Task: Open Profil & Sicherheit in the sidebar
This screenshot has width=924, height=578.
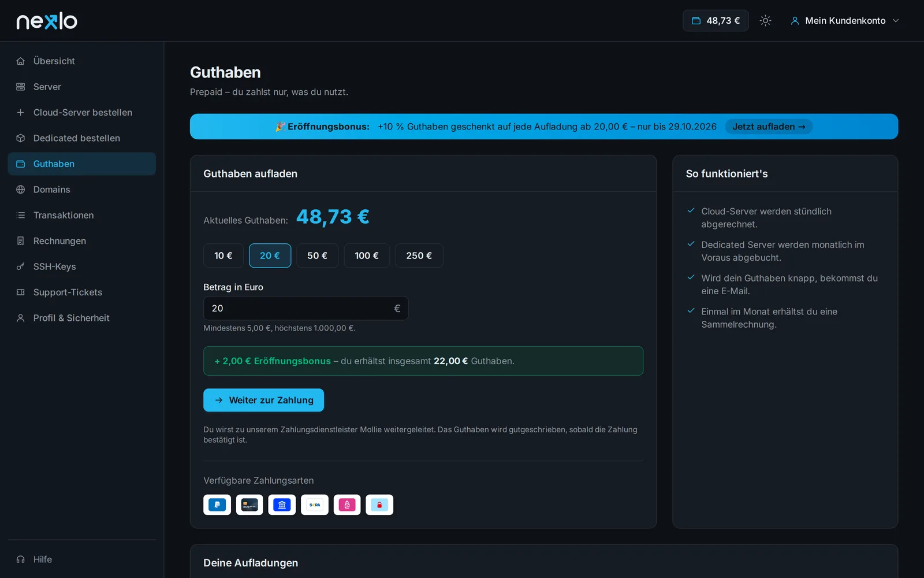Action: tap(82, 318)
